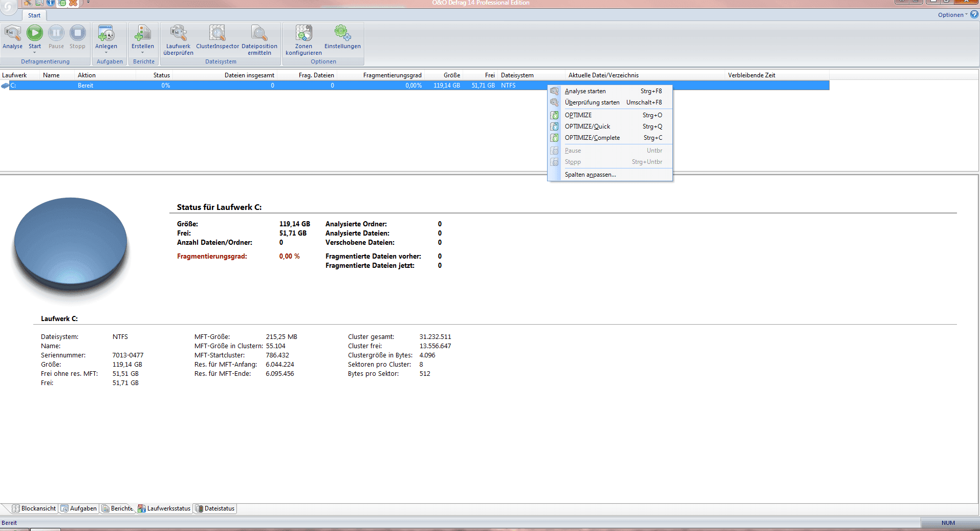Click drive C: icon in drive list
980x531 pixels.
(5, 86)
